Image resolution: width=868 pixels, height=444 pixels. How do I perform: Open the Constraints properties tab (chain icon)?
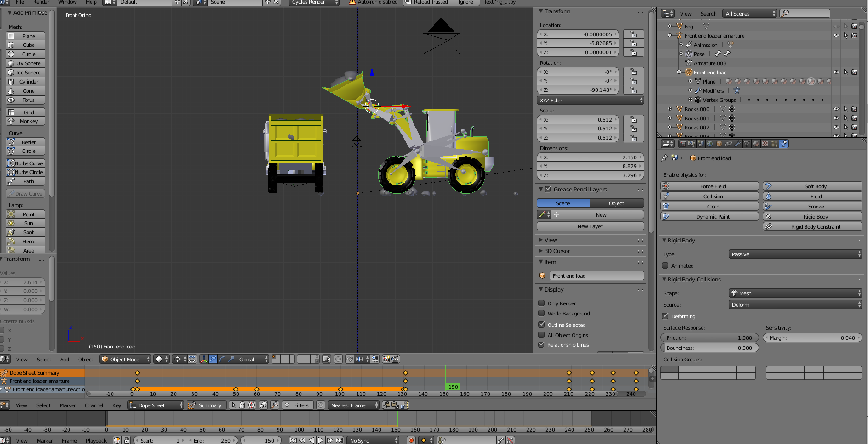pyautogui.click(x=728, y=144)
